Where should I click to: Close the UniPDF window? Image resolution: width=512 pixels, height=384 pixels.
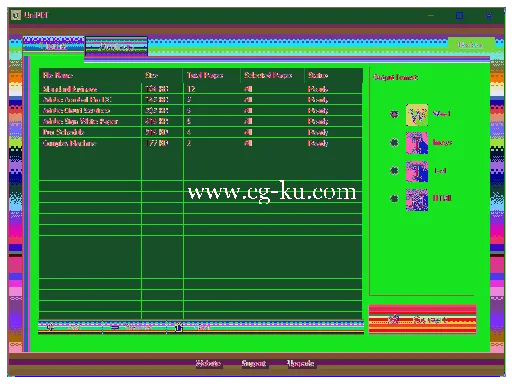pos(489,15)
